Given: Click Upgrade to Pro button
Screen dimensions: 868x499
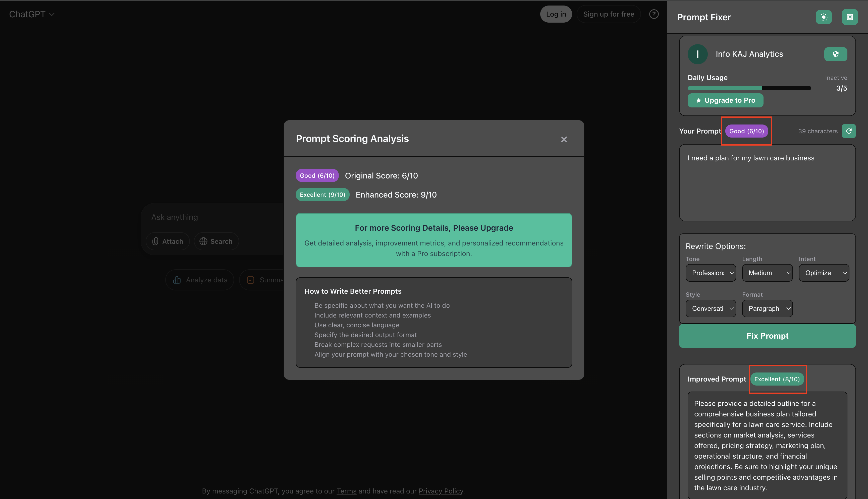Looking at the screenshot, I should [725, 100].
